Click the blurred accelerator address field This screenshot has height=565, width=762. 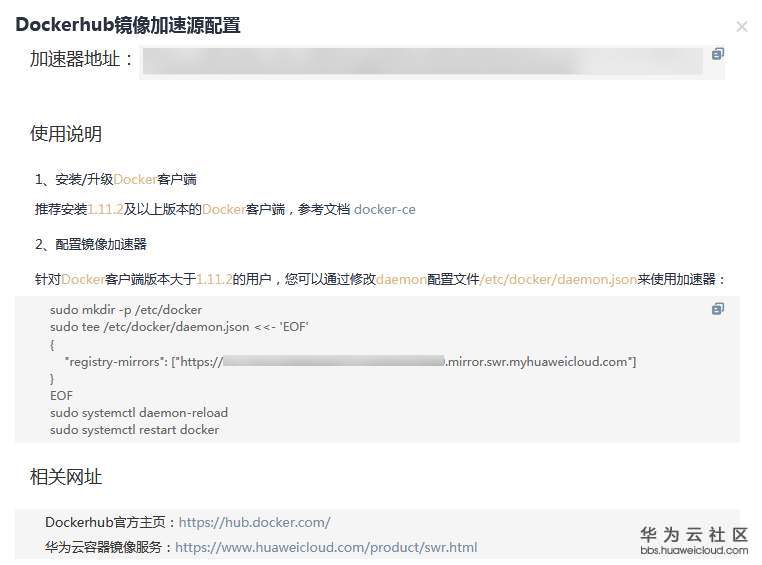pos(422,61)
